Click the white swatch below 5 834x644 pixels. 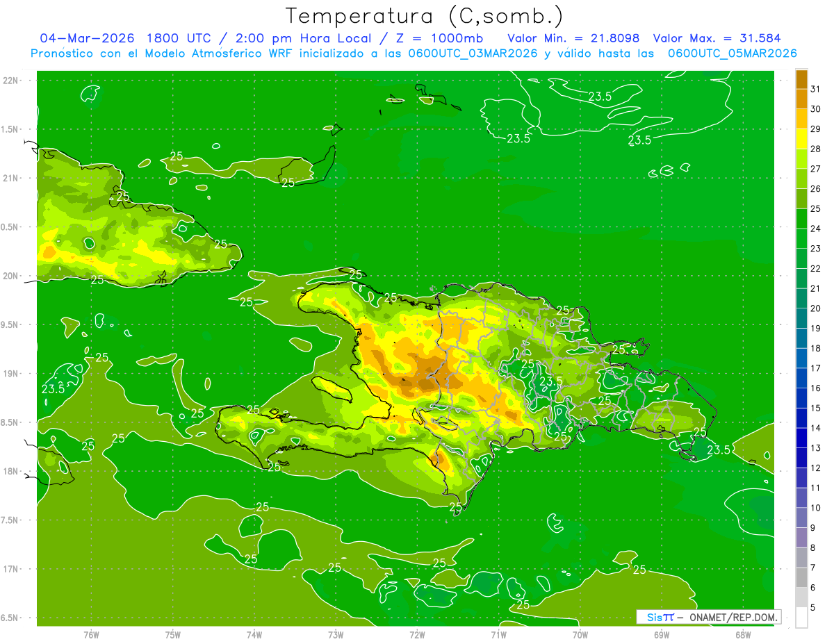801,618
